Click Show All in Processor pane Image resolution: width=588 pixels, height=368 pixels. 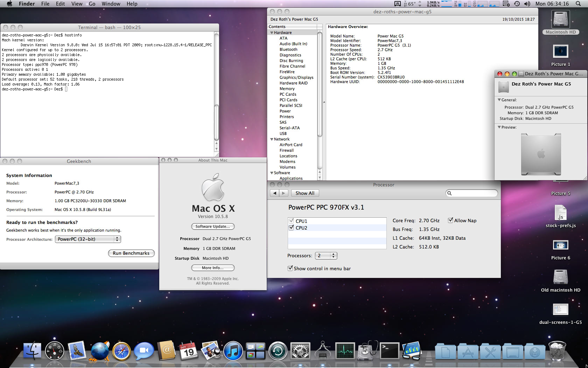305,193
